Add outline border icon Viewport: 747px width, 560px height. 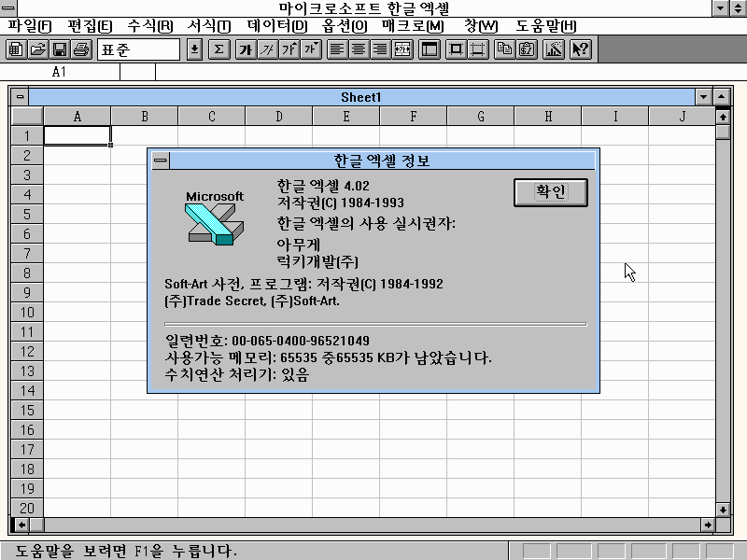pos(456,49)
